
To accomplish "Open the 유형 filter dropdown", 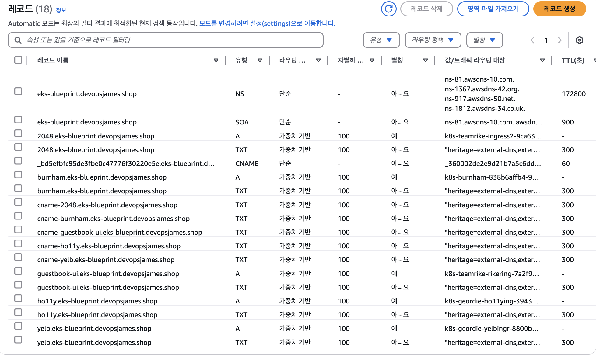I will tap(381, 40).
